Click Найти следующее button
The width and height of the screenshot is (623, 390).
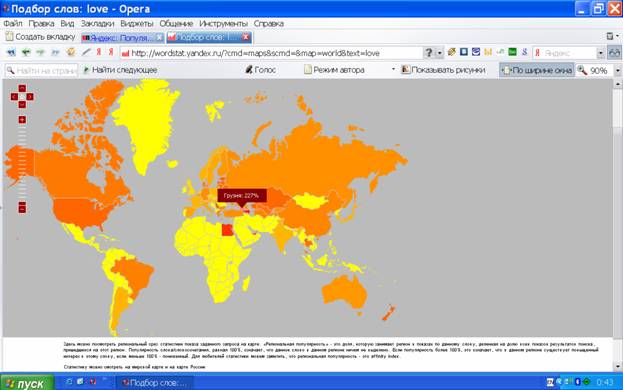click(120, 70)
